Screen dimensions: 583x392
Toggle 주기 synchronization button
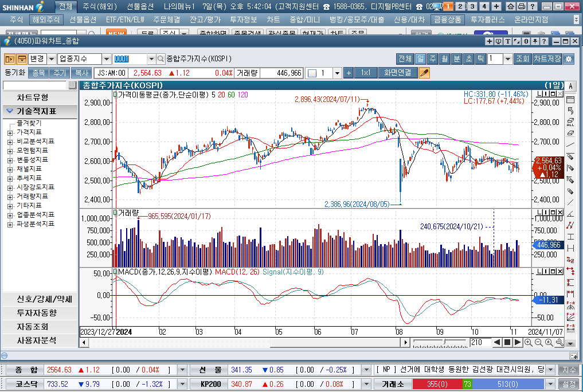coord(60,73)
